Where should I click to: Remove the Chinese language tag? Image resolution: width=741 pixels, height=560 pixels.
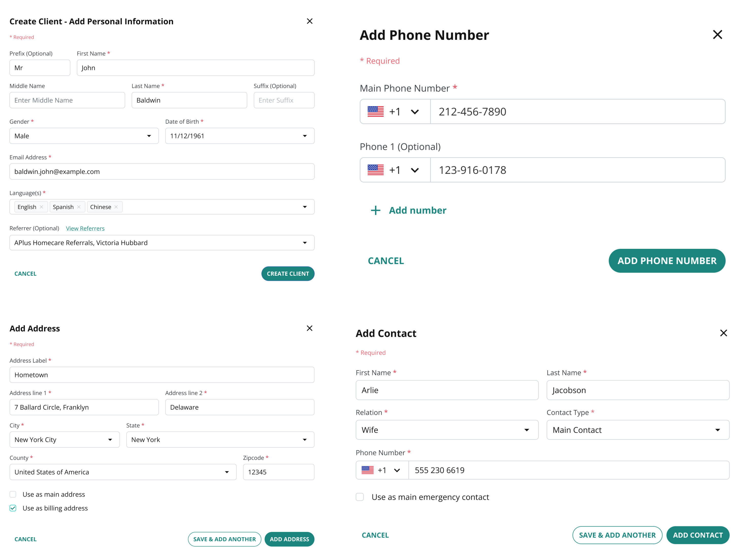pyautogui.click(x=116, y=207)
